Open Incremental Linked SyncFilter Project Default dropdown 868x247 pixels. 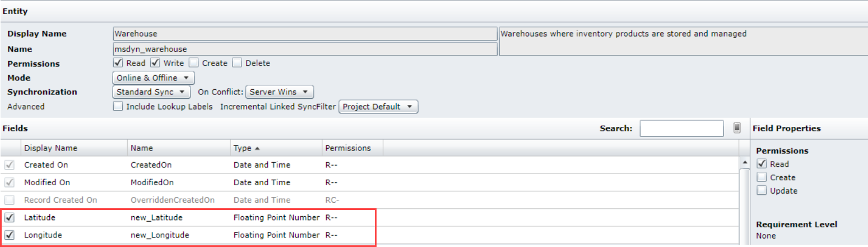(x=378, y=107)
